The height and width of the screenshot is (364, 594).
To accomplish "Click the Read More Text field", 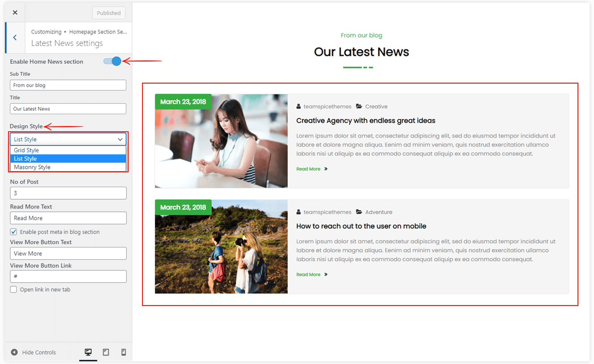I will 68,218.
